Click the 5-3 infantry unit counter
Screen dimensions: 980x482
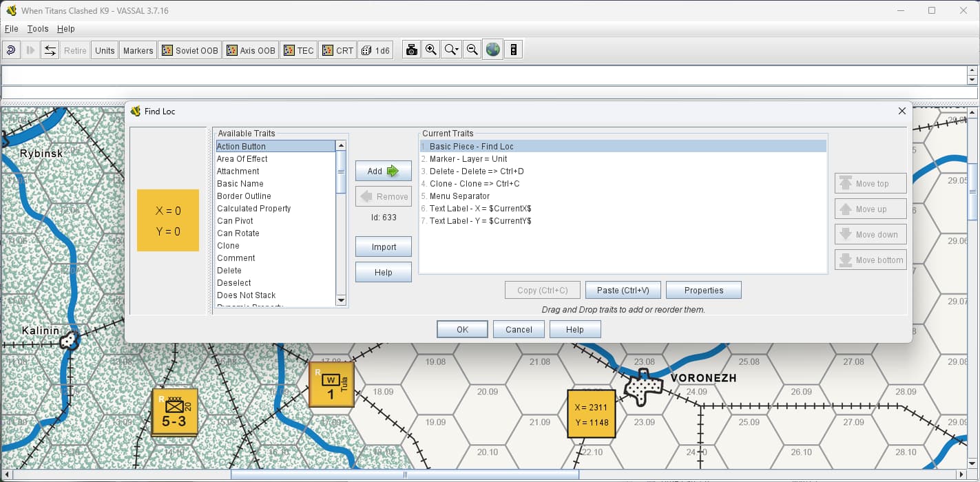[175, 412]
